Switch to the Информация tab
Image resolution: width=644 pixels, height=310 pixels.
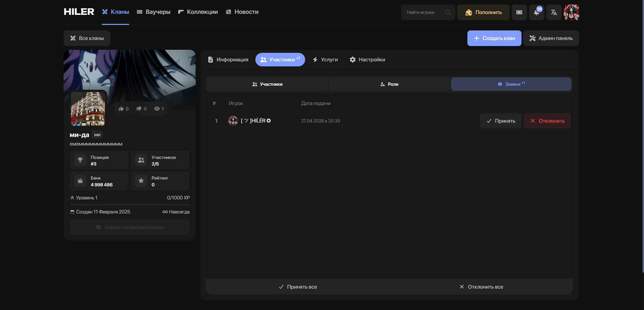pos(228,60)
